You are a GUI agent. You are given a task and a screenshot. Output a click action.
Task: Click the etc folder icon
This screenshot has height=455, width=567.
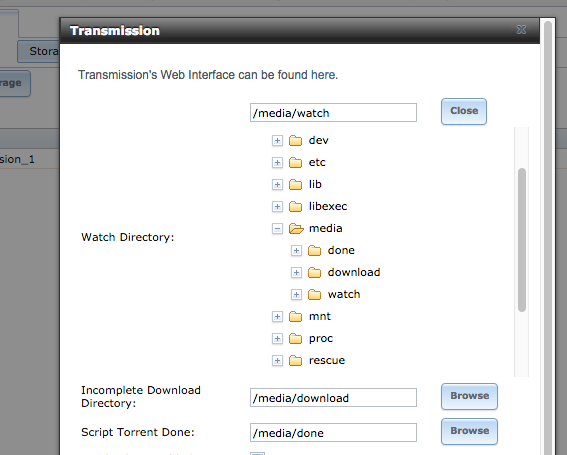295,162
